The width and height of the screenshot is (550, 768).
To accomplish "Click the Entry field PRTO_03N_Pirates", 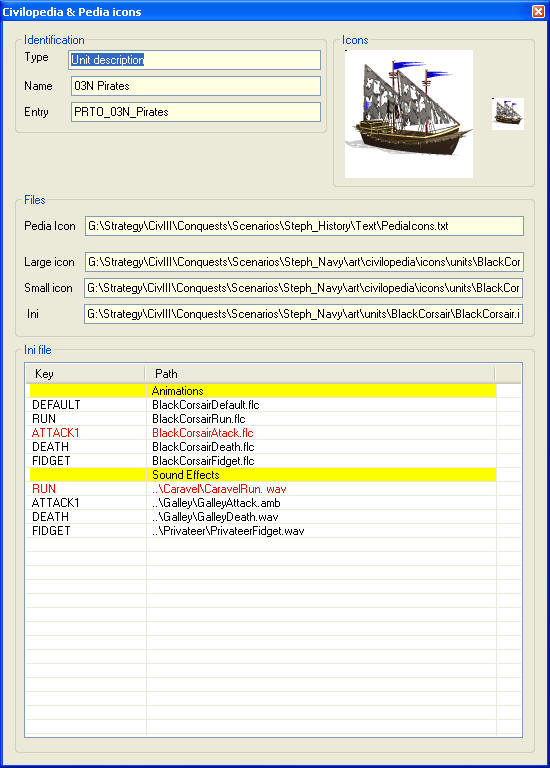I will click(x=196, y=112).
